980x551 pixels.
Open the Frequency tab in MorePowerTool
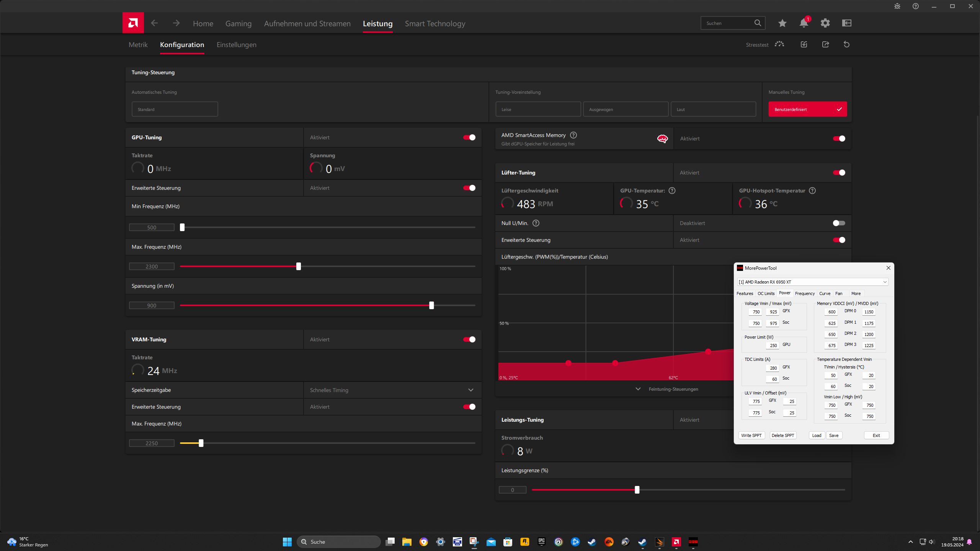(x=804, y=293)
